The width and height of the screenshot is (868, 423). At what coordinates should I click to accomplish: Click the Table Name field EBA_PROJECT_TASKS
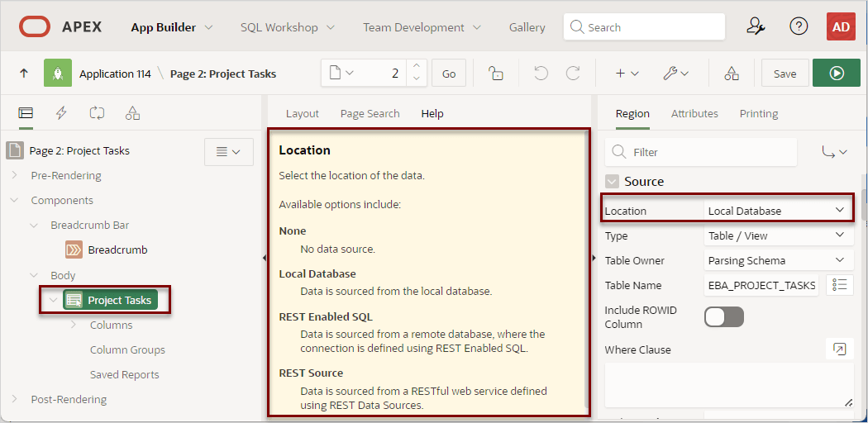coord(761,285)
